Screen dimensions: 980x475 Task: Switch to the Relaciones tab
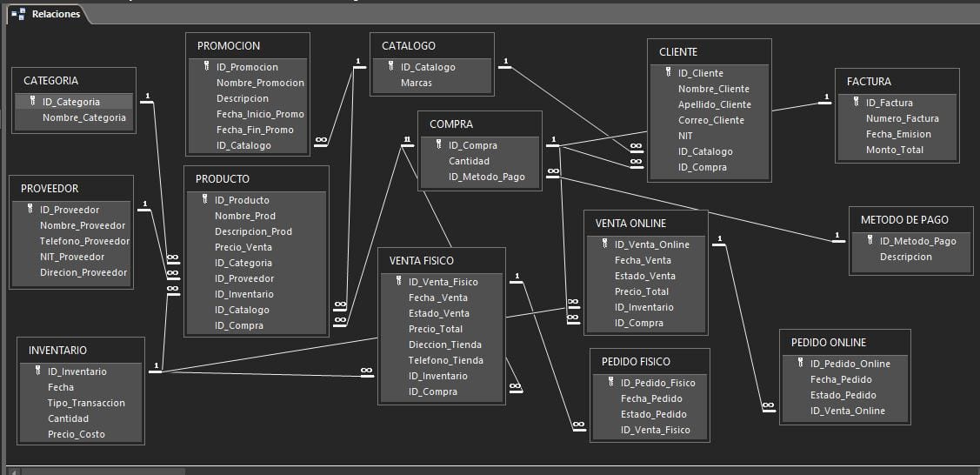coord(55,14)
